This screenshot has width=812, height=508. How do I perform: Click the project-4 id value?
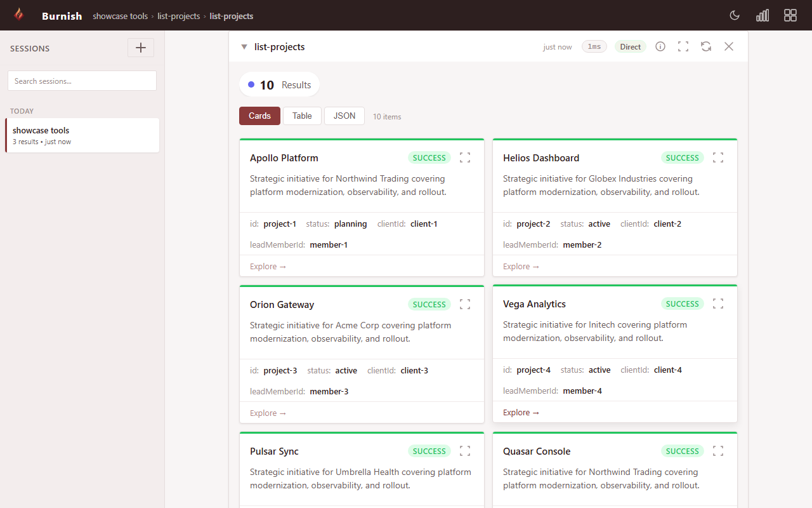pyautogui.click(x=534, y=370)
